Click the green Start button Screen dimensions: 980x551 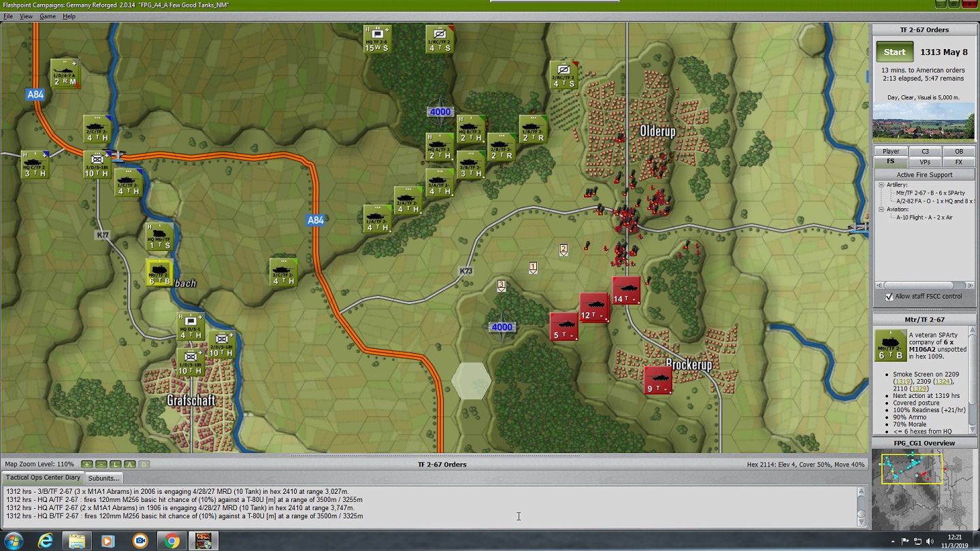pyautogui.click(x=895, y=52)
